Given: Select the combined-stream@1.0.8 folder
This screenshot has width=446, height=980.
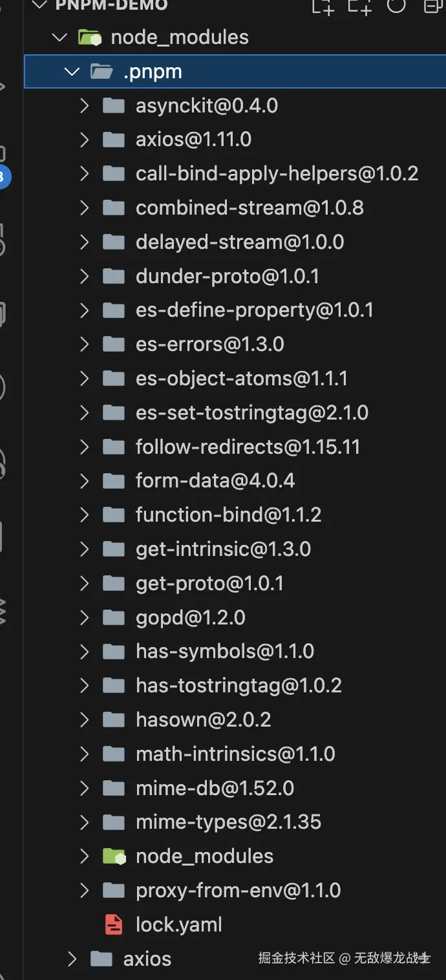Looking at the screenshot, I should [x=250, y=208].
